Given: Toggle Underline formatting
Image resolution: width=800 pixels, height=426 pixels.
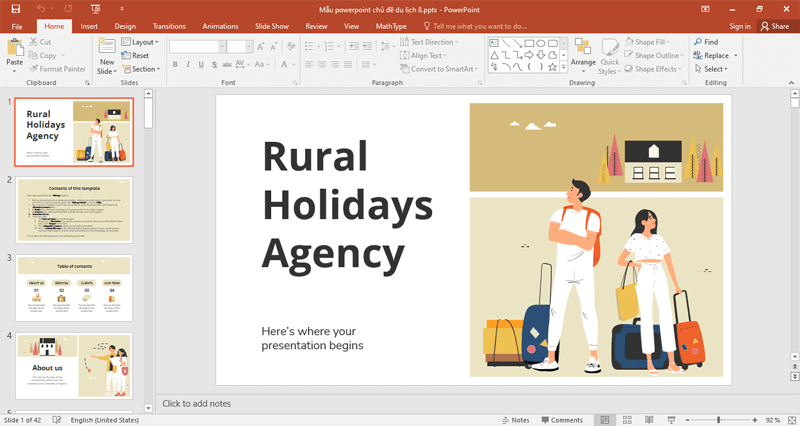Looking at the screenshot, I should pyautogui.click(x=201, y=64).
